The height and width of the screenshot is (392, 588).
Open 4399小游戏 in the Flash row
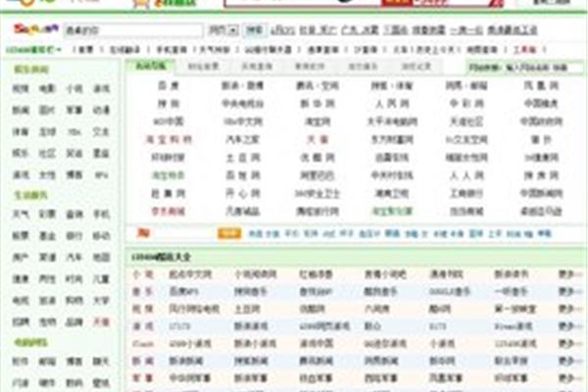point(190,344)
